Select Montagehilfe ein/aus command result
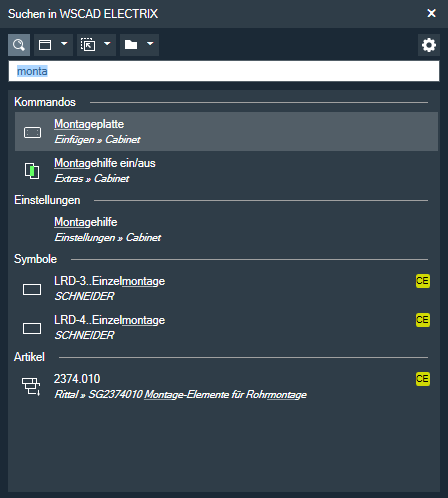Image resolution: width=448 pixels, height=498 pixels. [x=226, y=171]
